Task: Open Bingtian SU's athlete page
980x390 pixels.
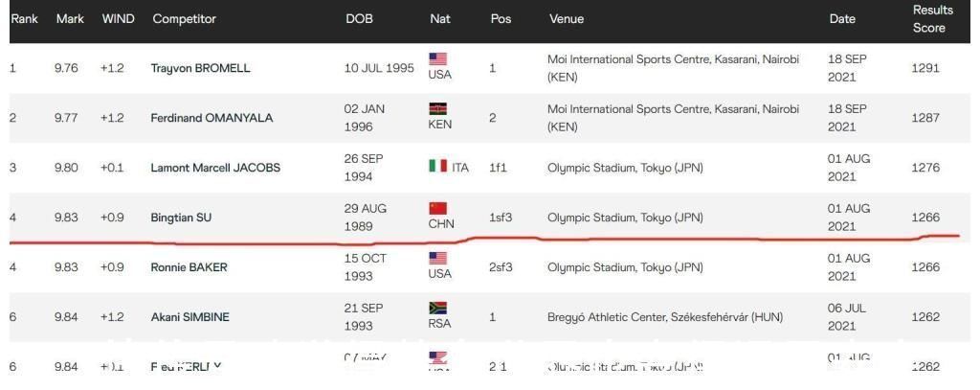Action: click(x=182, y=218)
